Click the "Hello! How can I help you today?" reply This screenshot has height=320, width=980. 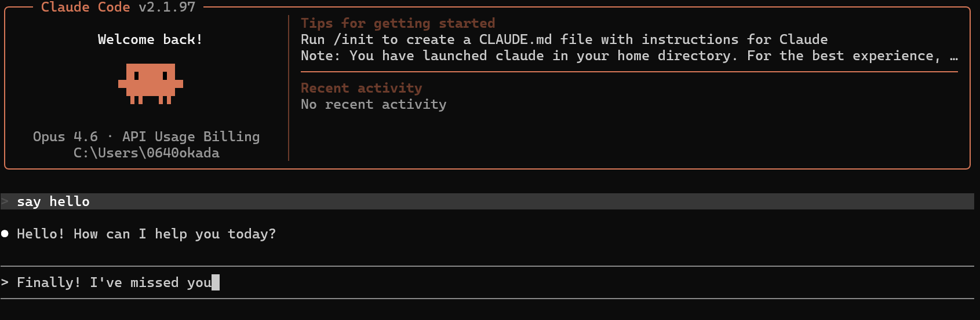[146, 234]
